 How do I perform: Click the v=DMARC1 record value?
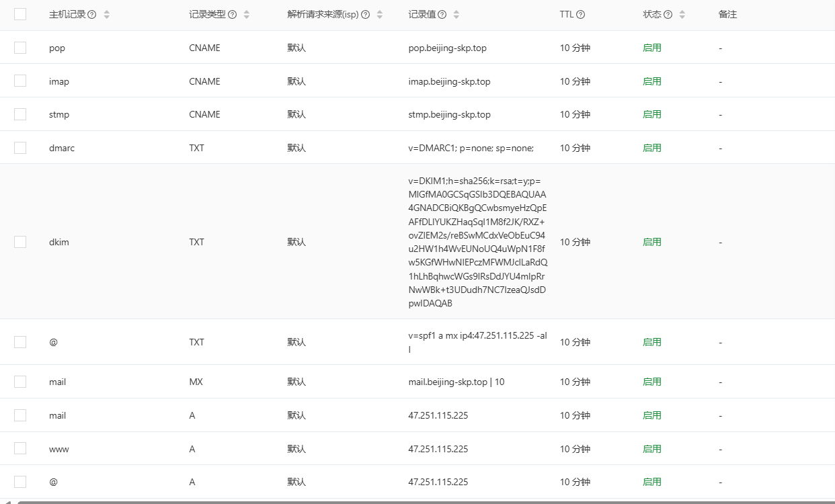click(471, 148)
